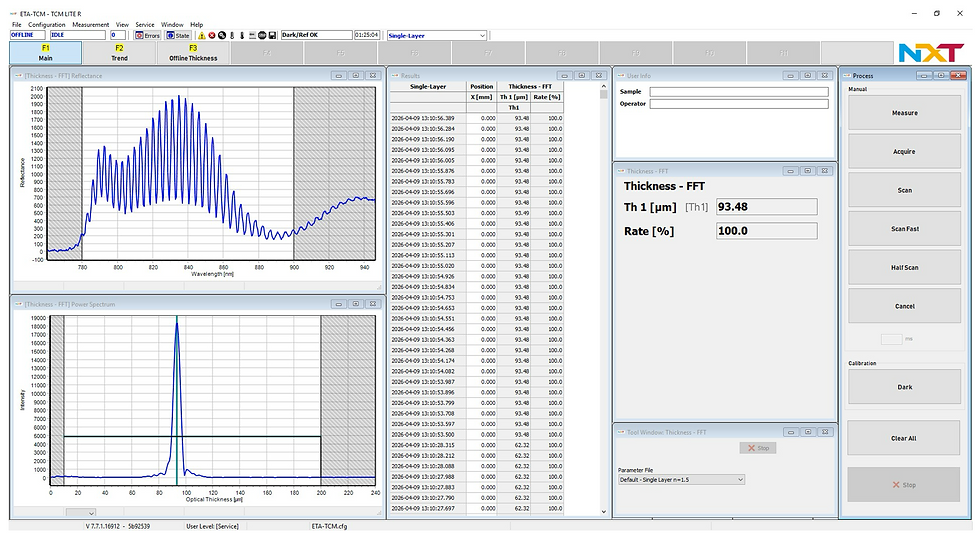Click into the Operator input field

[739, 104]
